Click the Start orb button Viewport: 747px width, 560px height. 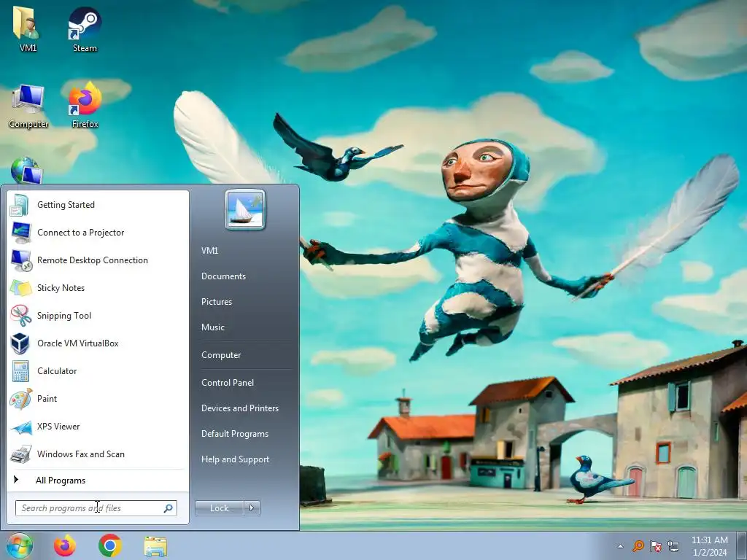click(19, 545)
